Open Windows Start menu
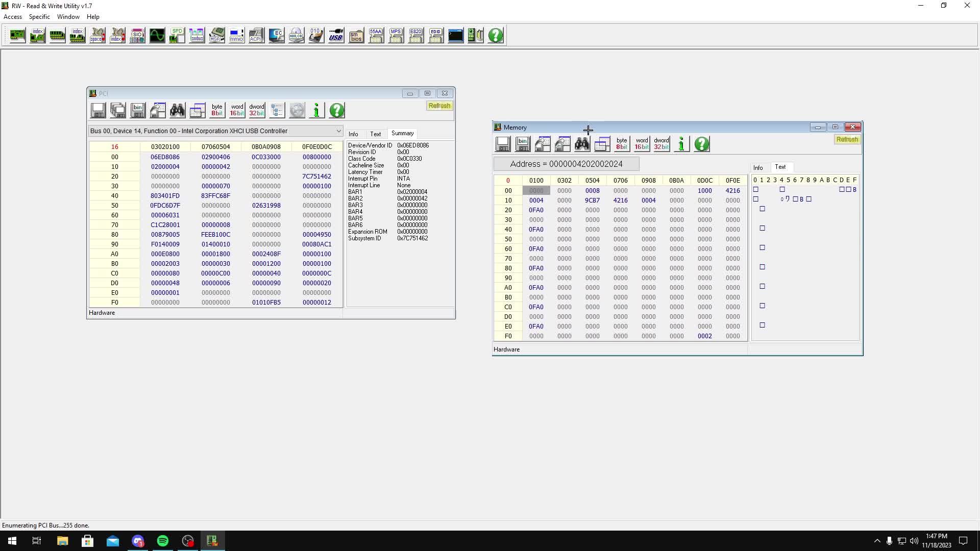The height and width of the screenshot is (551, 980). click(12, 541)
